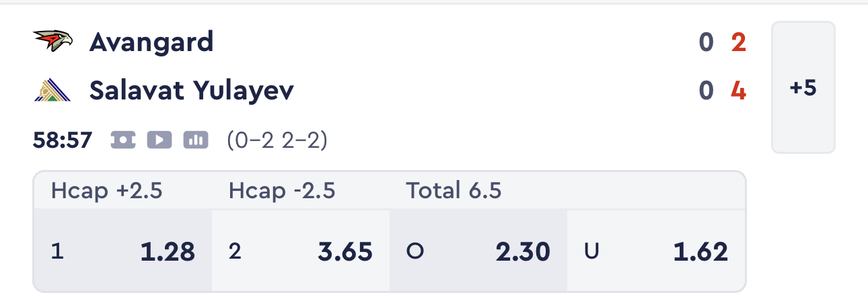Click the Salavat Yulayev team logo
The width and height of the screenshot is (868, 303).
pyautogui.click(x=52, y=90)
